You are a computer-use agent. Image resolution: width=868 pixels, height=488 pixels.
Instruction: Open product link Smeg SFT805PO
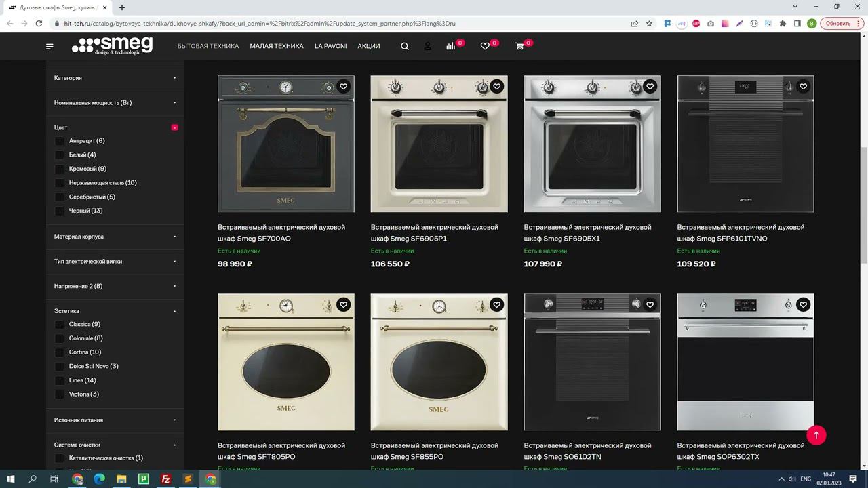click(x=281, y=451)
